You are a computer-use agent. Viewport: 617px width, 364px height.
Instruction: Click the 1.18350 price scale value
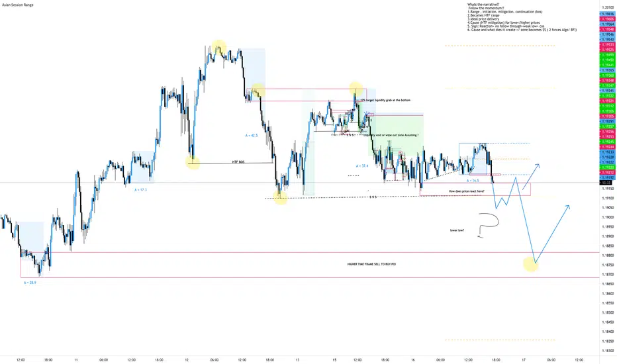609,341
